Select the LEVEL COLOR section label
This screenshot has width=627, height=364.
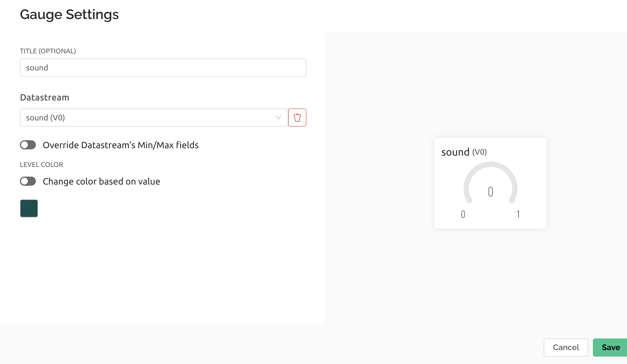coord(41,164)
